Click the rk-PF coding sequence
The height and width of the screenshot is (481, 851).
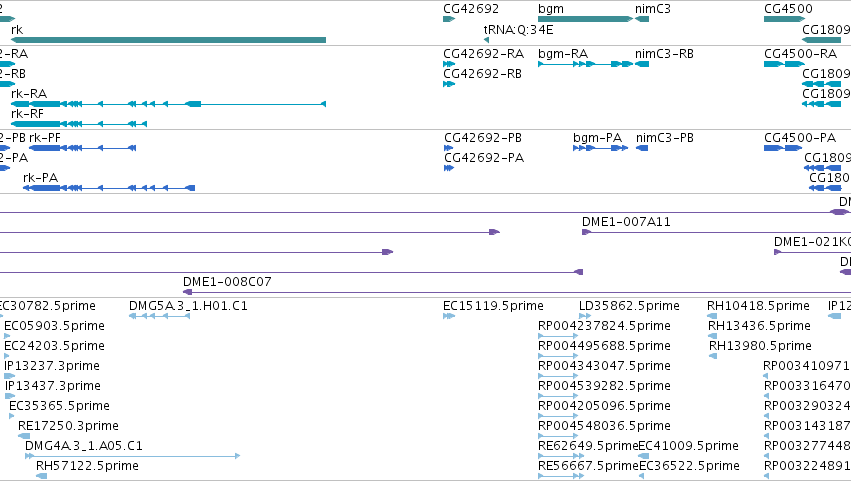tap(82, 148)
